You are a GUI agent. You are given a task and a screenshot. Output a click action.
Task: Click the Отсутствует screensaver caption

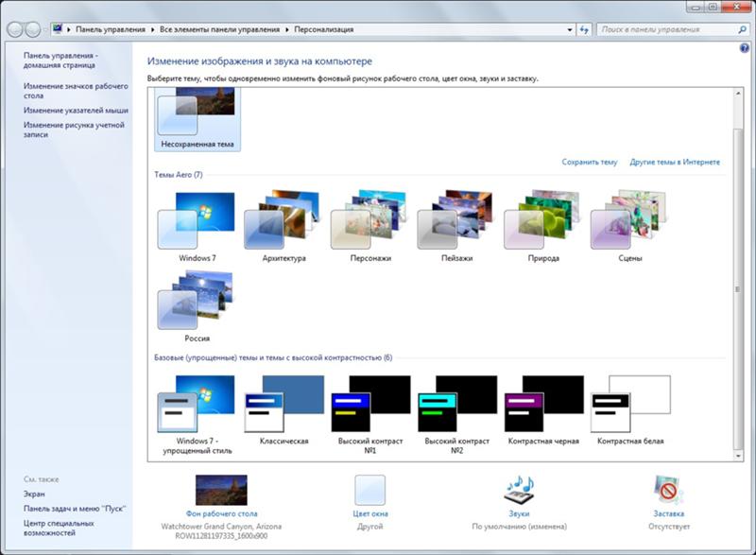tap(669, 527)
